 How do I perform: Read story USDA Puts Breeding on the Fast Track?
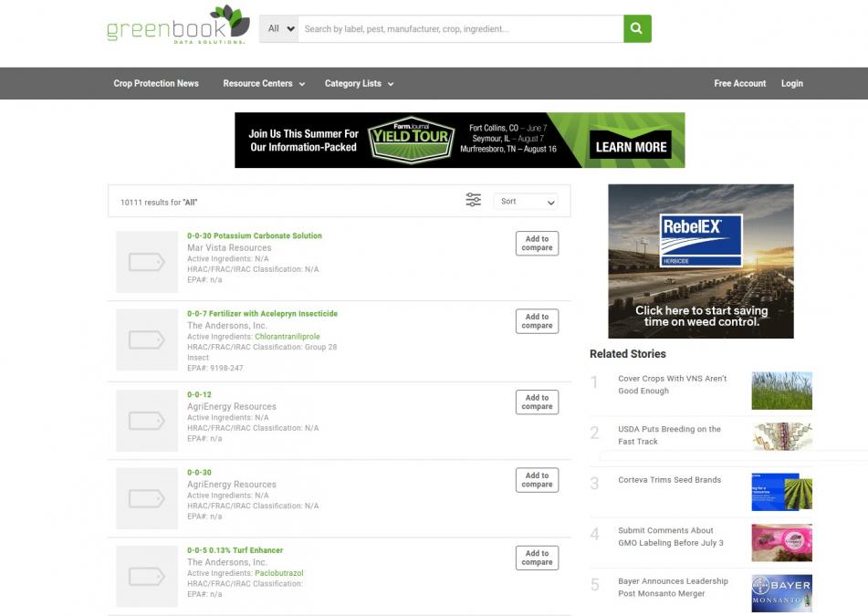pyautogui.click(x=669, y=435)
